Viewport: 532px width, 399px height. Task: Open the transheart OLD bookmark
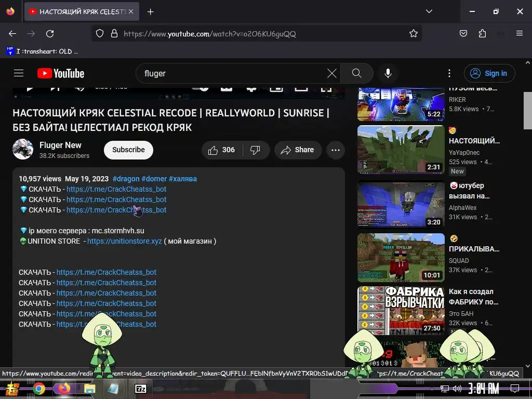coord(42,51)
